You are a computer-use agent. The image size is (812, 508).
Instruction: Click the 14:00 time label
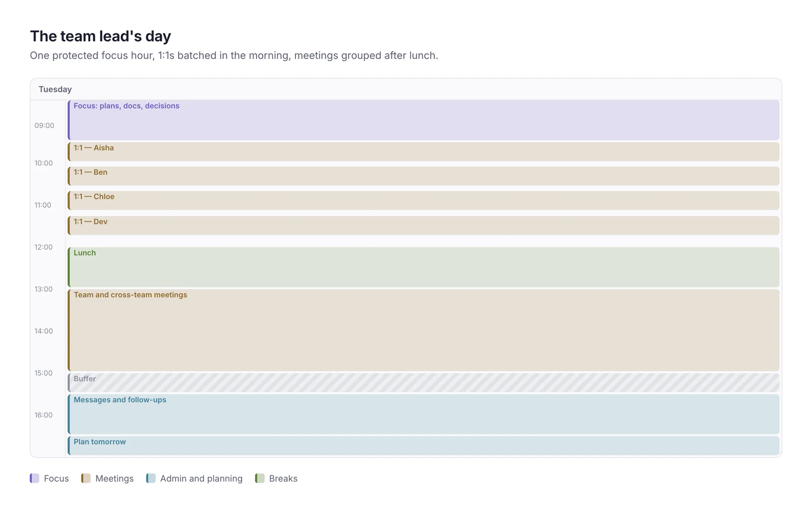[44, 331]
